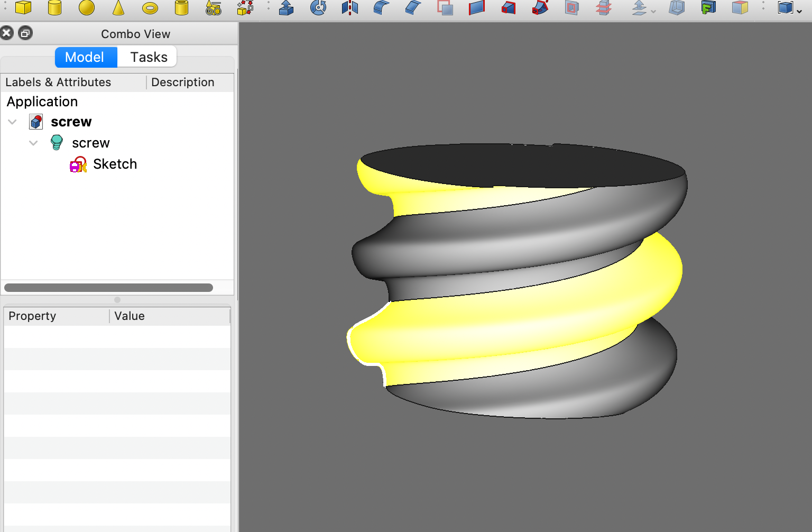This screenshot has width=812, height=532.
Task: Select the Application root entry
Action: pyautogui.click(x=42, y=102)
